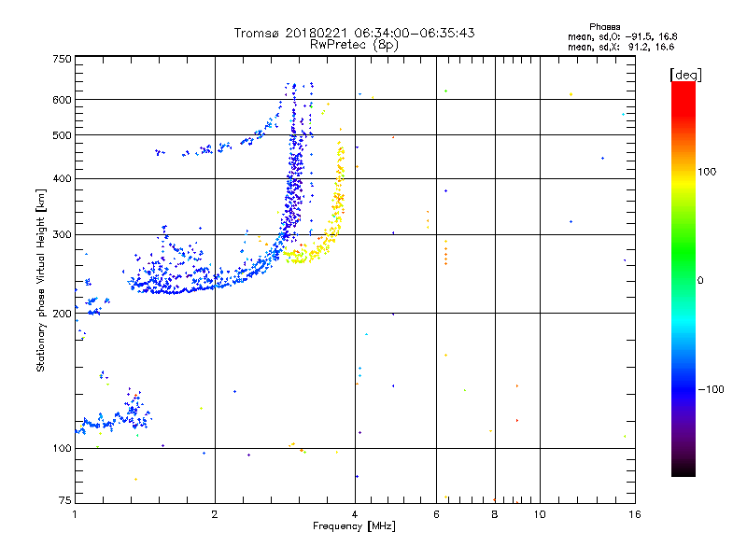Click the y-axis label '500'
Viewport: 747px width, 560px height.
click(x=62, y=135)
